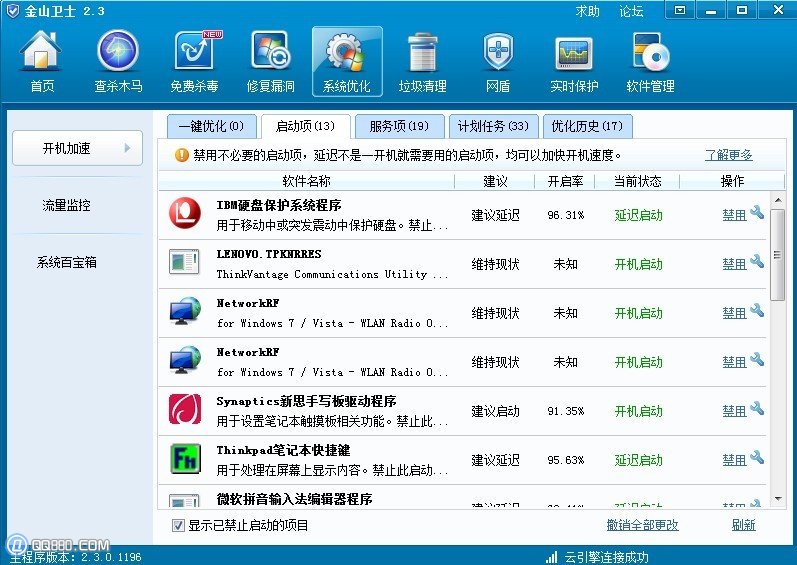Open the title bar menu box button
Screen dimensions: 797x565
[x=680, y=10]
